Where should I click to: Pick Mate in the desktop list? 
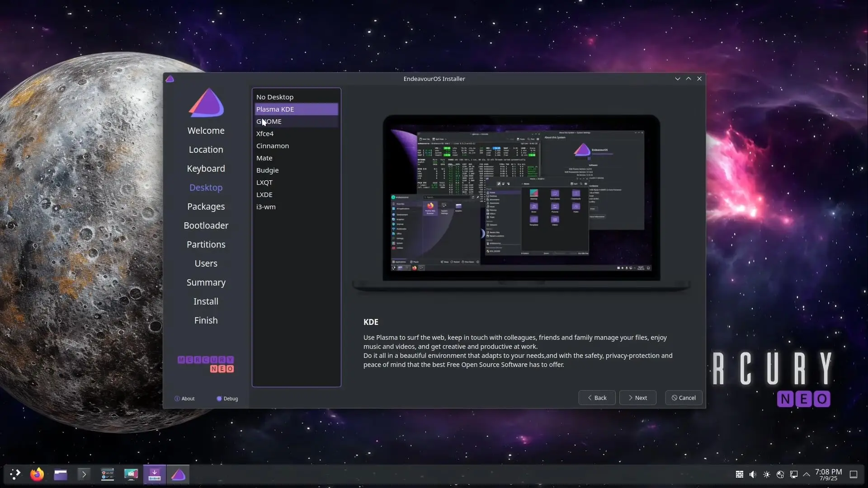coord(296,158)
